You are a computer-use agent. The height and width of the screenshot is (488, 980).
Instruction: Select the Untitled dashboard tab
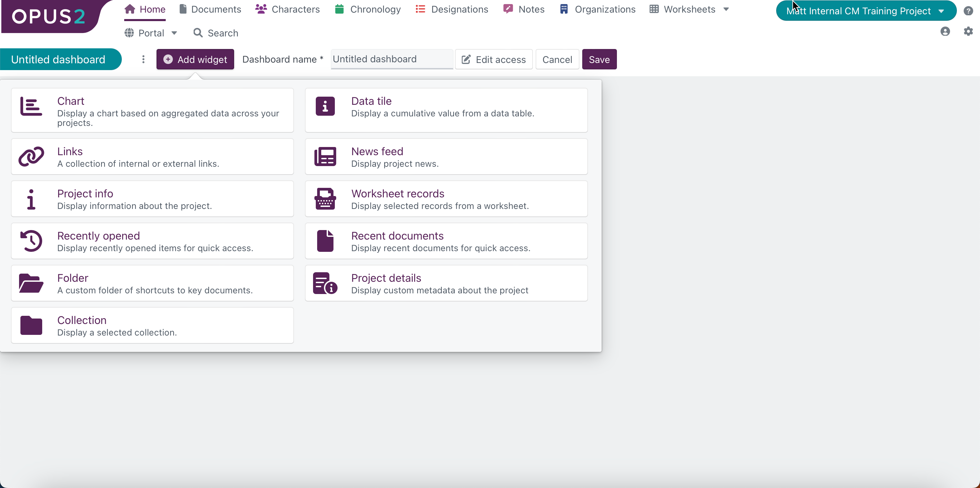(x=58, y=59)
